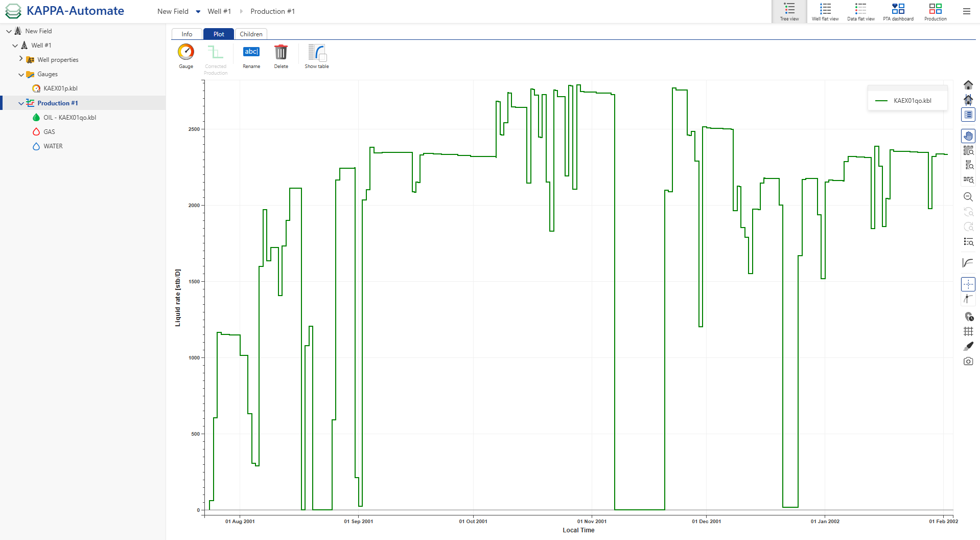Toggle the legend display button
Image resolution: width=980 pixels, height=540 pixels.
pos(968,115)
